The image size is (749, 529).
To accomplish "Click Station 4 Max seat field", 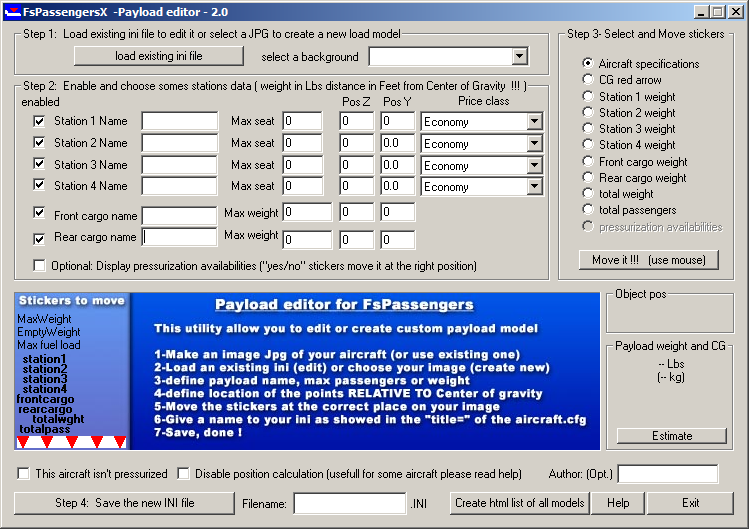I will (x=302, y=186).
